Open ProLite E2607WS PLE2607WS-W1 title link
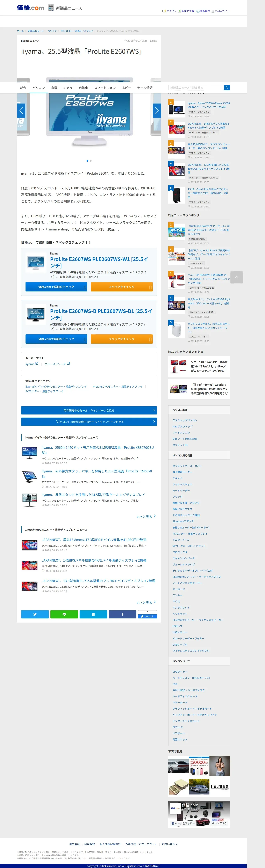 [99, 262]
